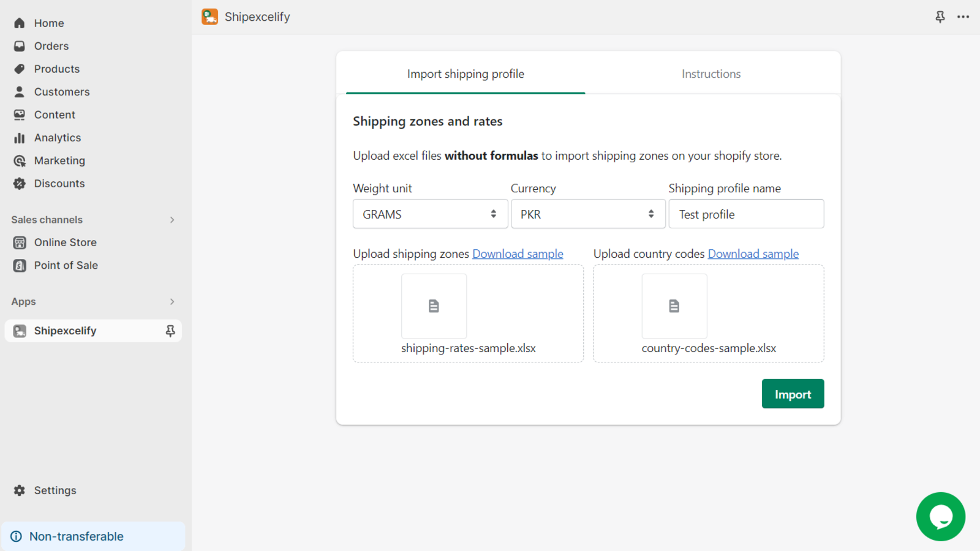Open the Analytics section

(x=58, y=138)
